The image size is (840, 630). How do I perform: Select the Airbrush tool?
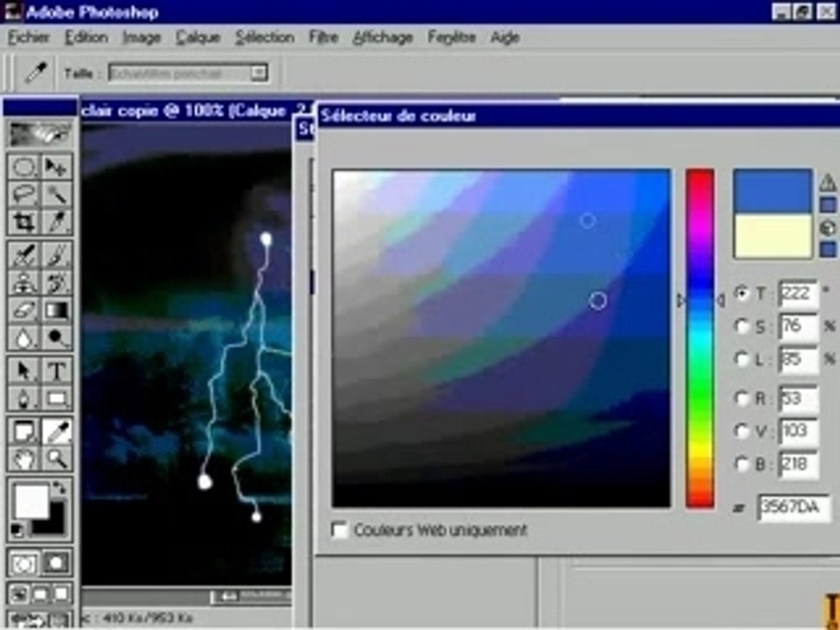23,255
